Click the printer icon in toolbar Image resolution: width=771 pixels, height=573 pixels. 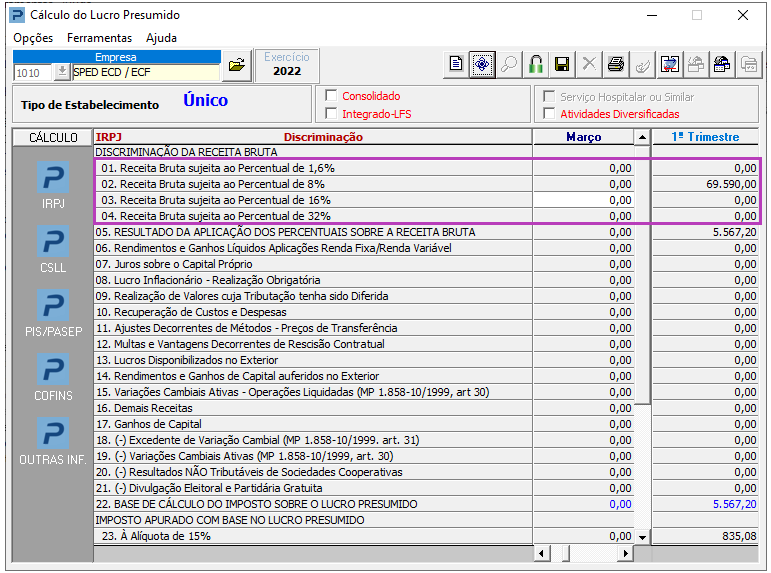tap(616, 64)
